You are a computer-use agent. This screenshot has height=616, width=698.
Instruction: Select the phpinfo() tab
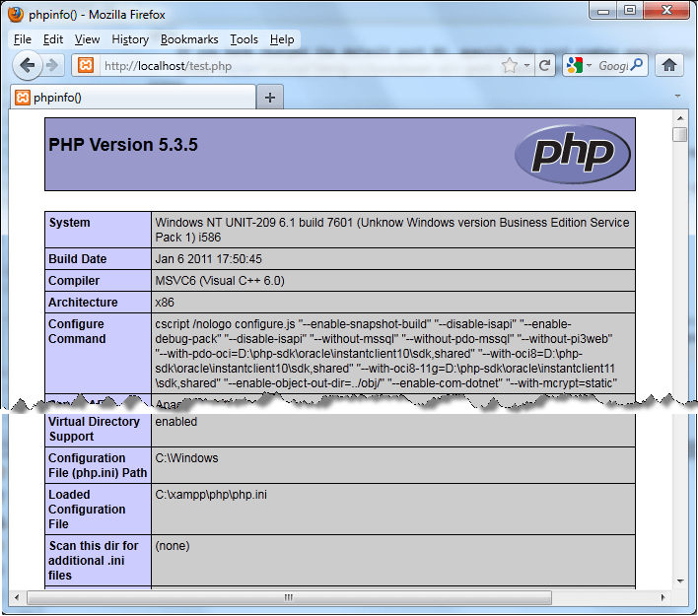[x=133, y=97]
